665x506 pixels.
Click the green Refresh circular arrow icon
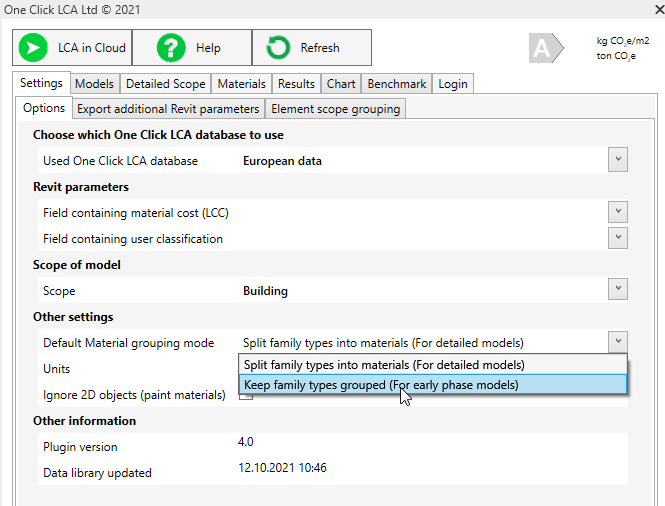[278, 48]
